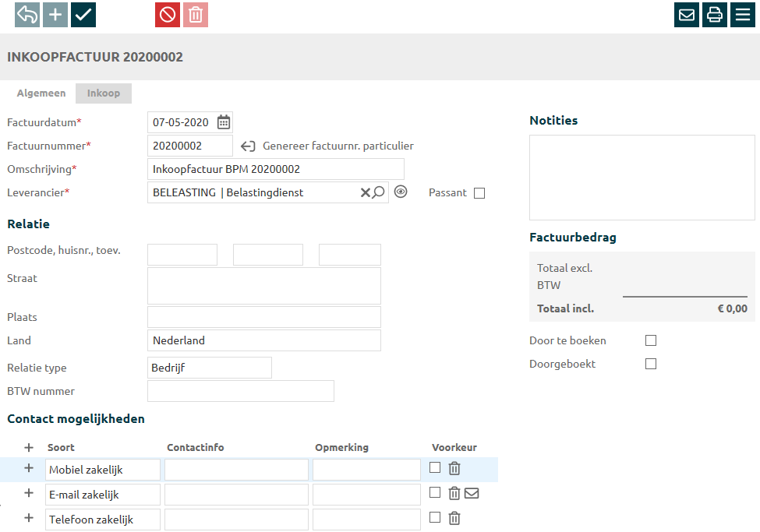Click the green checkmark save icon

click(83, 15)
